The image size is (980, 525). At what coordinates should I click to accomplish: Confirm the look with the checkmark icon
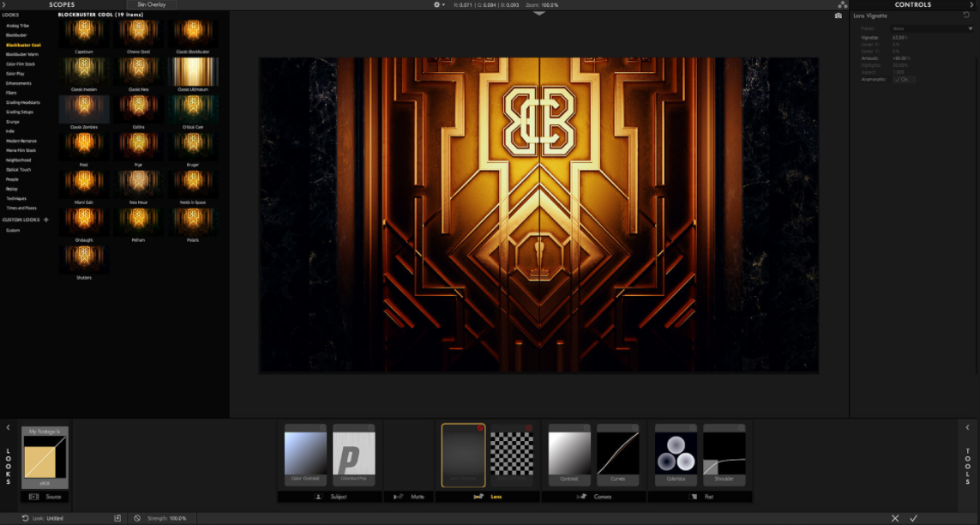click(914, 518)
